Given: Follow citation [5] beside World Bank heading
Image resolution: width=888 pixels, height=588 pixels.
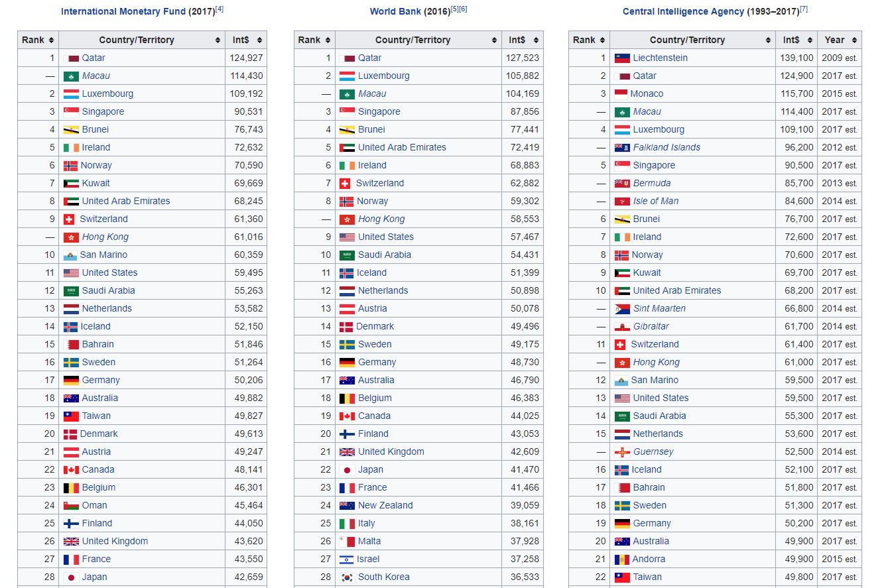Looking at the screenshot, I should pyautogui.click(x=454, y=9).
